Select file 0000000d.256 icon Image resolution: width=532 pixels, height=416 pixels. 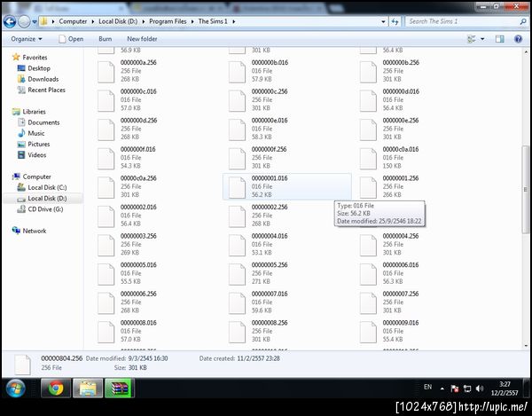[x=106, y=130]
